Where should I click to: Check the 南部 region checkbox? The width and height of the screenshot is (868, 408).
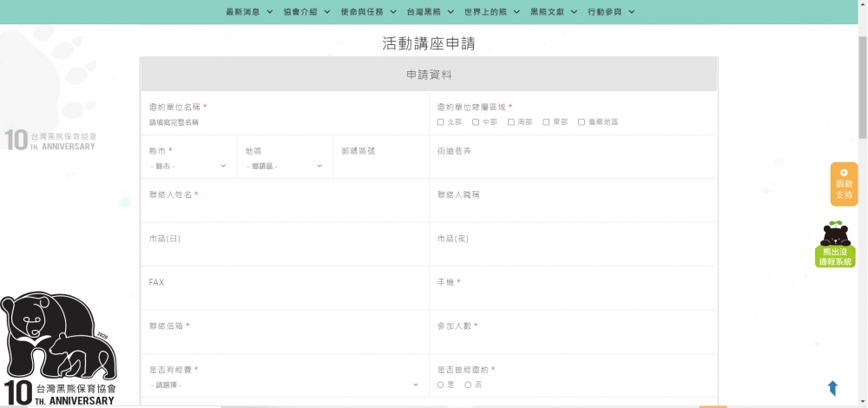pyautogui.click(x=511, y=122)
